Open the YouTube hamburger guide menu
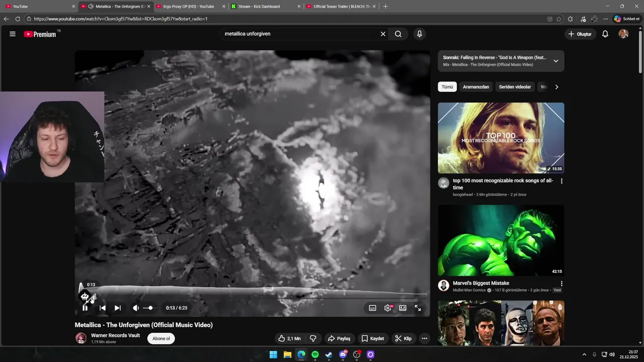This screenshot has width=644, height=362. [13, 34]
